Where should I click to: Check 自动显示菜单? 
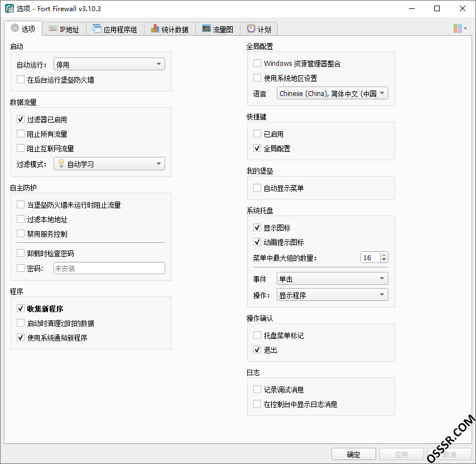click(257, 188)
